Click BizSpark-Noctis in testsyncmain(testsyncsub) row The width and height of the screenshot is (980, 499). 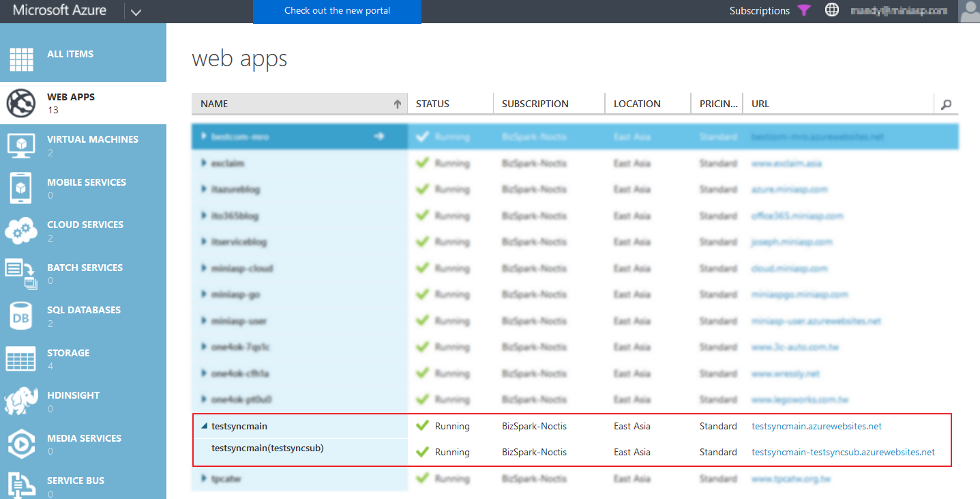pyautogui.click(x=534, y=452)
